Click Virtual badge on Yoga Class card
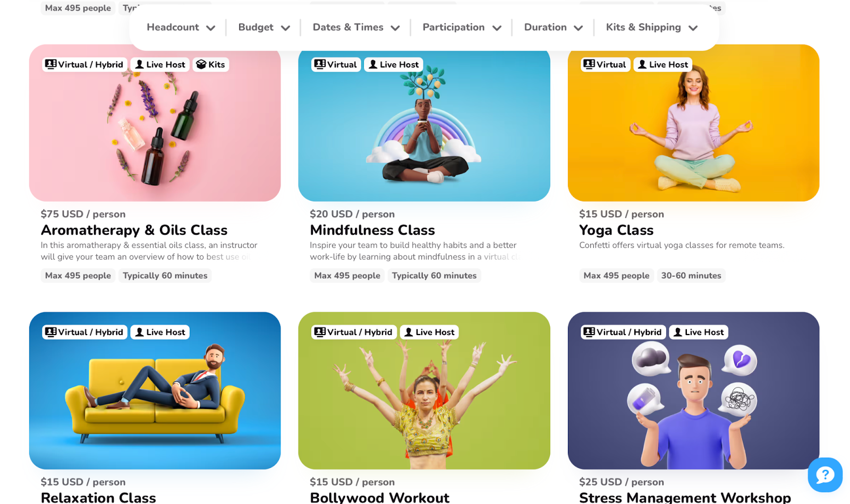The image size is (850, 504). [x=605, y=64]
